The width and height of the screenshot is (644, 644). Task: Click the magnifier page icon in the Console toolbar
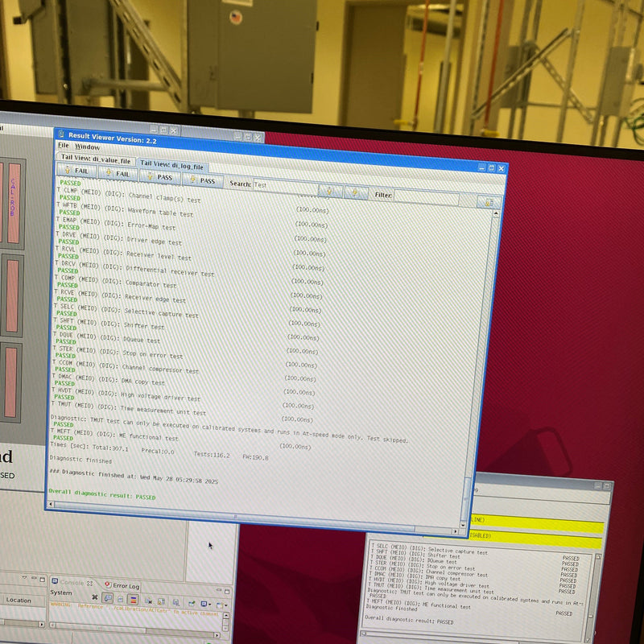[175, 602]
